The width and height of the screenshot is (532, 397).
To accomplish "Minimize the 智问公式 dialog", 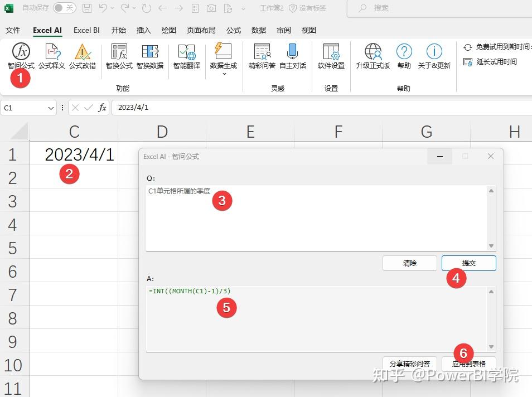I will click(440, 157).
